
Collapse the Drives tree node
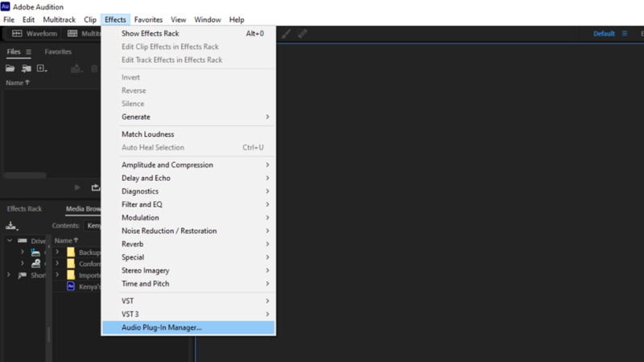point(10,241)
